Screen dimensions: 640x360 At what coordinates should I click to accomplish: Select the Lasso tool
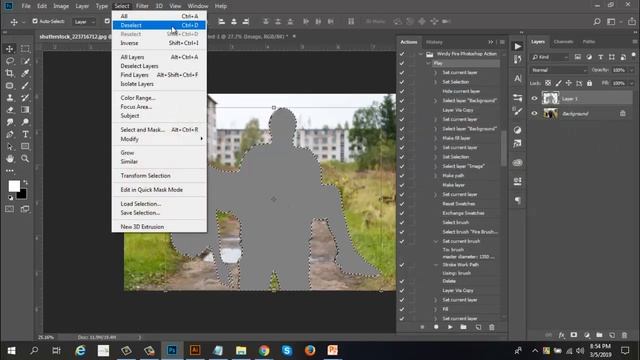9,61
